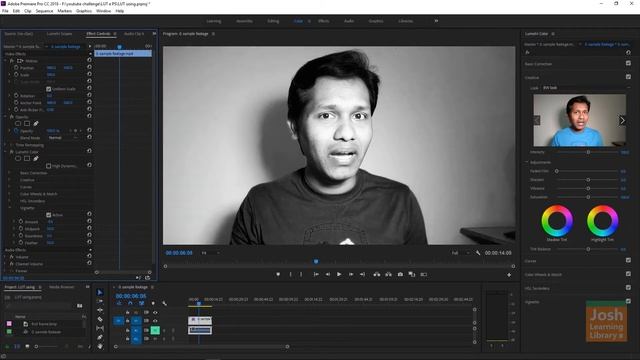This screenshot has width=640, height=360.
Task: Click Lumetri Color ellipse mask tool
Action: point(18,158)
